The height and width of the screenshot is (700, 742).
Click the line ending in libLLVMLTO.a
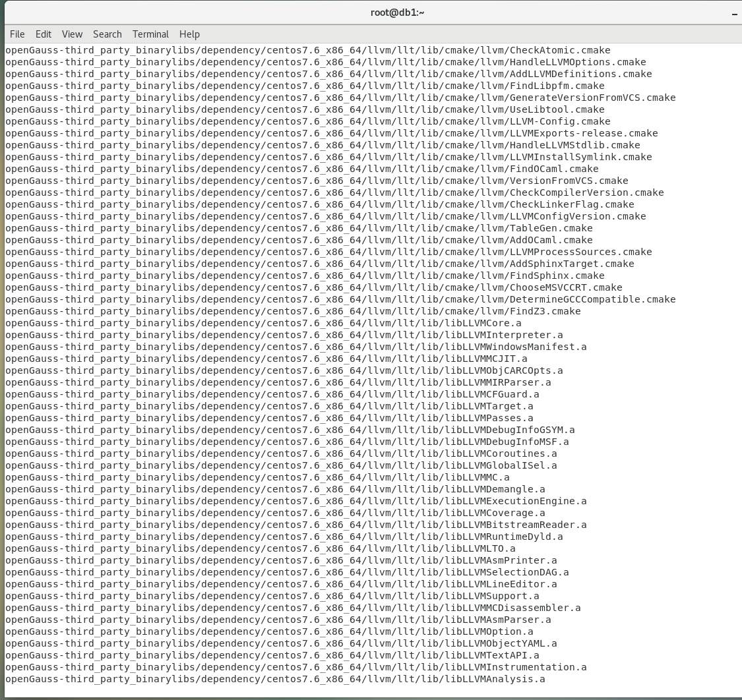pos(261,548)
